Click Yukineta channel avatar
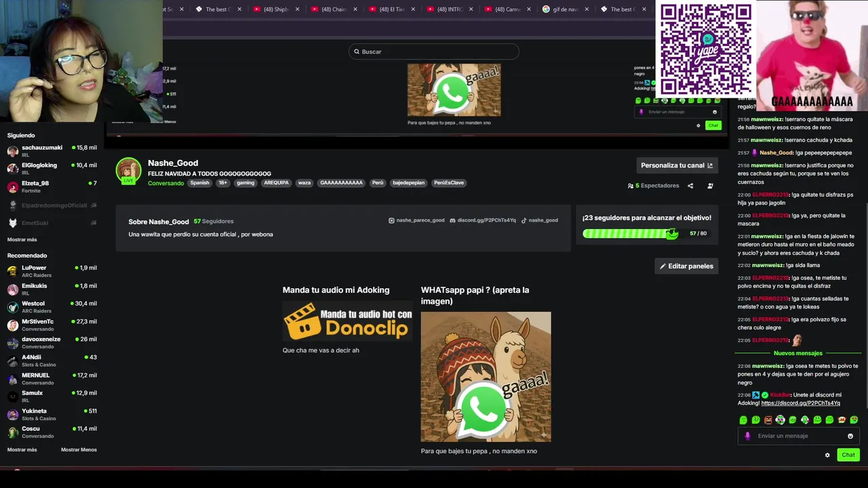The image size is (868, 488). tap(13, 415)
